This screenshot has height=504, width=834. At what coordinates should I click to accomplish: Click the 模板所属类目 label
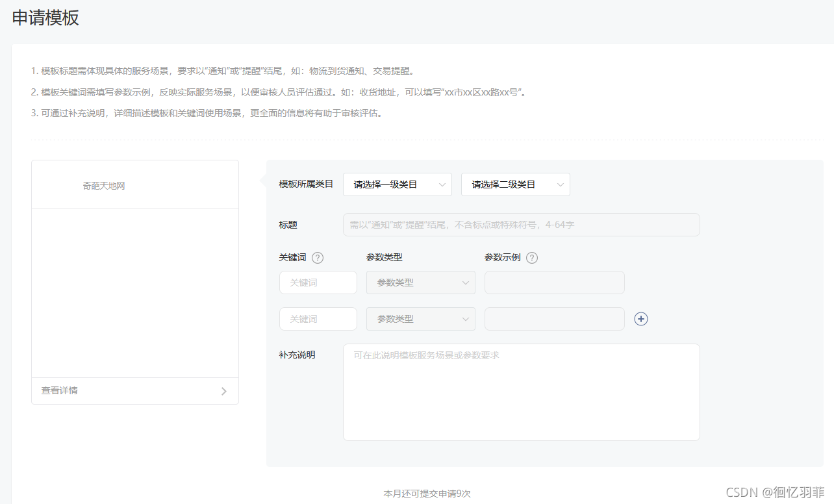click(306, 184)
